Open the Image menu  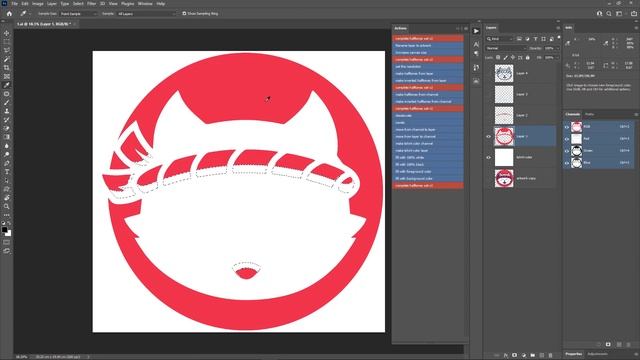click(38, 4)
